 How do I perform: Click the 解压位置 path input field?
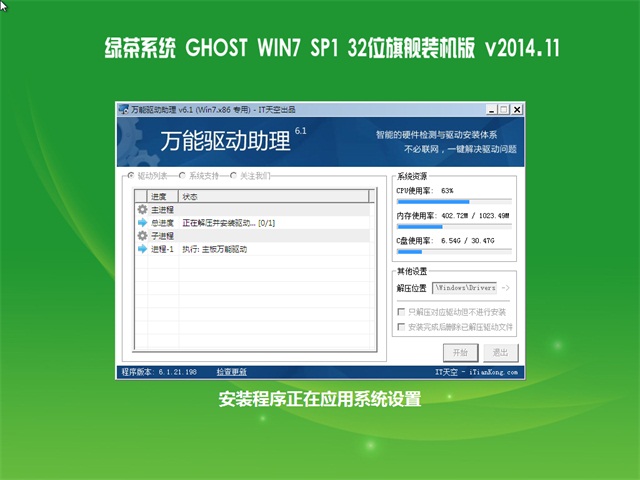click(x=464, y=288)
